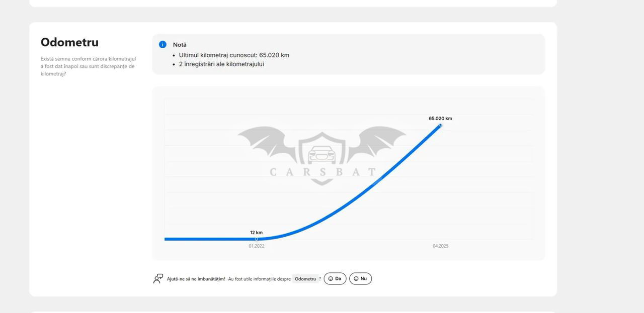
Task: Click the feedback person icon
Action: pos(158,279)
